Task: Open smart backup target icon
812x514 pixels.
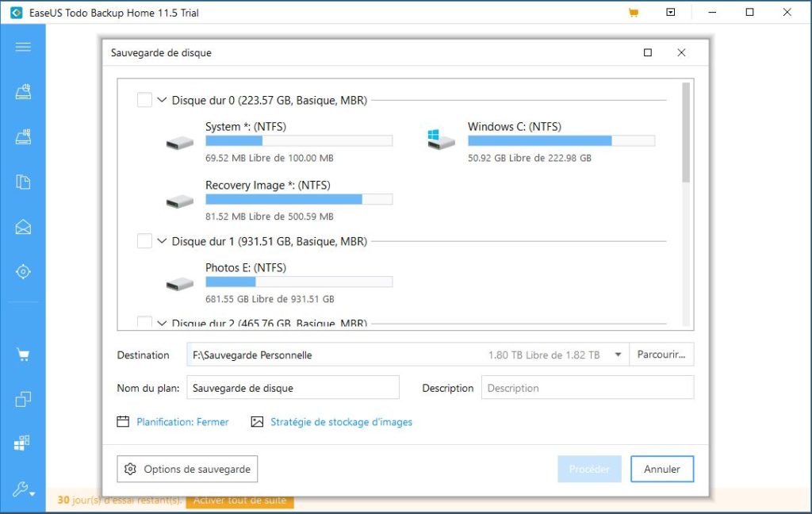Action: (23, 271)
